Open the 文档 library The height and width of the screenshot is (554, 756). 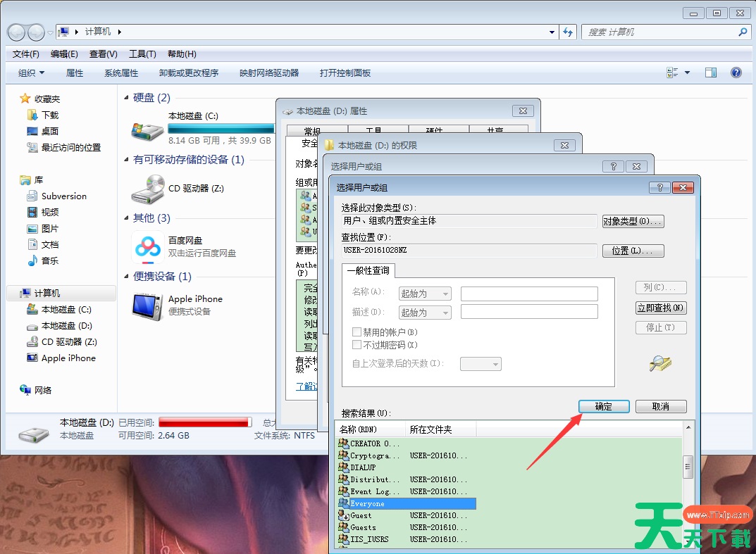tap(43, 244)
